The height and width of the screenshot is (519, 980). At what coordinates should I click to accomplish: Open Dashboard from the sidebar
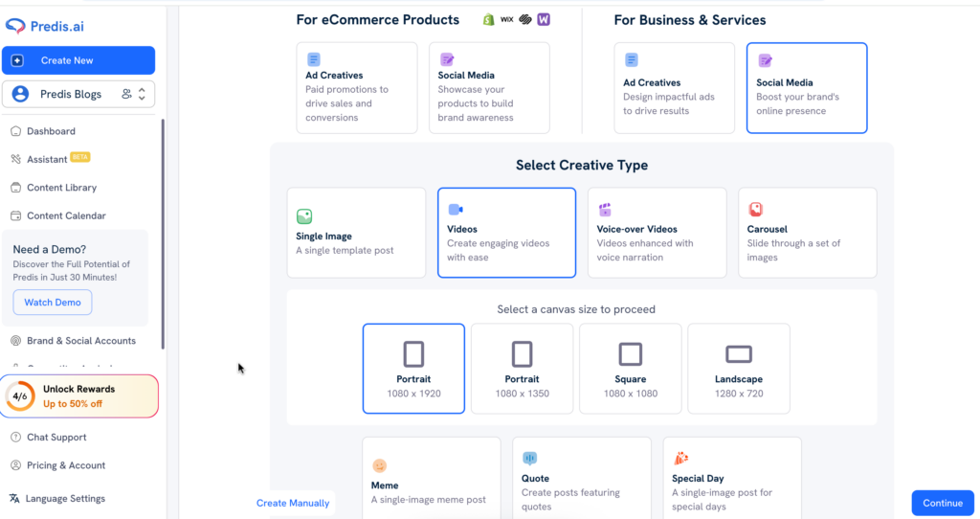51,131
